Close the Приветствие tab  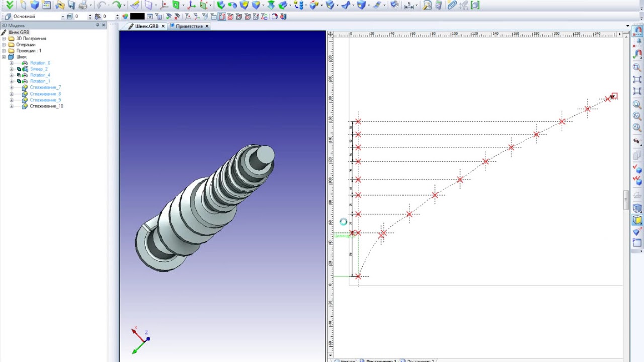tap(207, 26)
